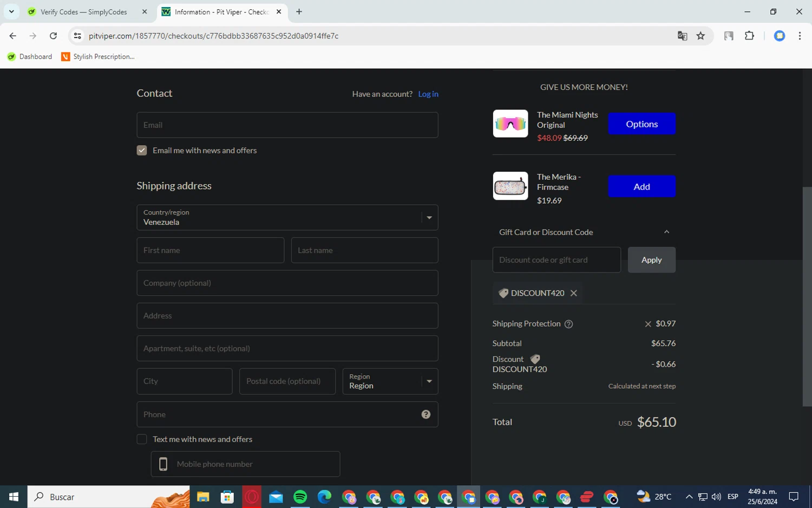Open the Mail app on the taskbar

(x=276, y=497)
